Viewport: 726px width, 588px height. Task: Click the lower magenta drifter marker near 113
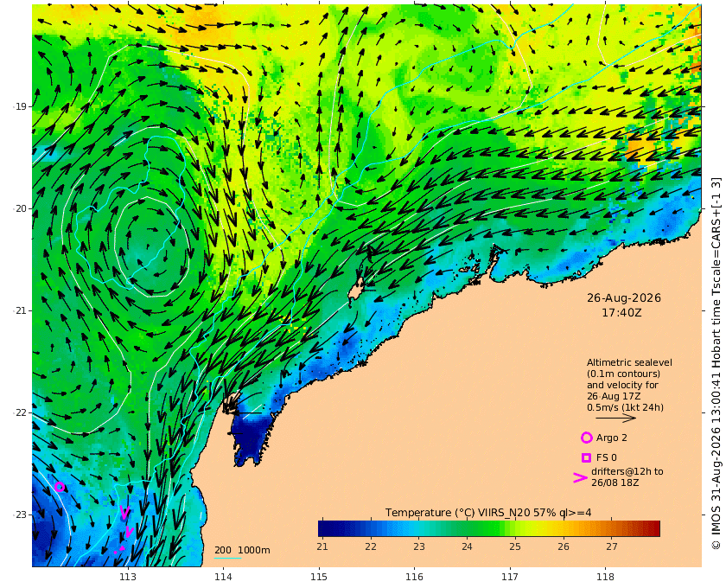[129, 533]
